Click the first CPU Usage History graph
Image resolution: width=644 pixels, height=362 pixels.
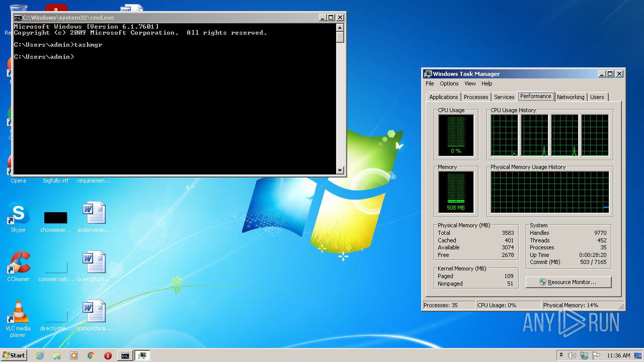(x=504, y=135)
